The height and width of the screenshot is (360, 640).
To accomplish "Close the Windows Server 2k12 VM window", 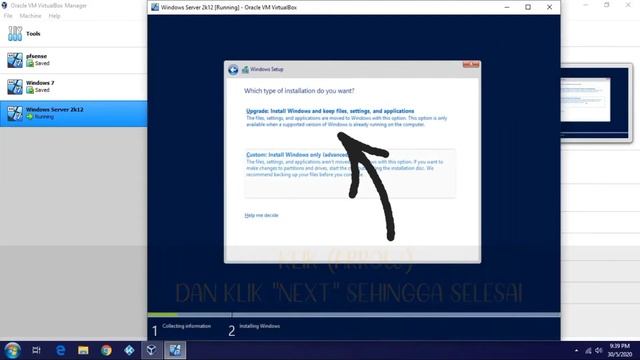I will (549, 7).
